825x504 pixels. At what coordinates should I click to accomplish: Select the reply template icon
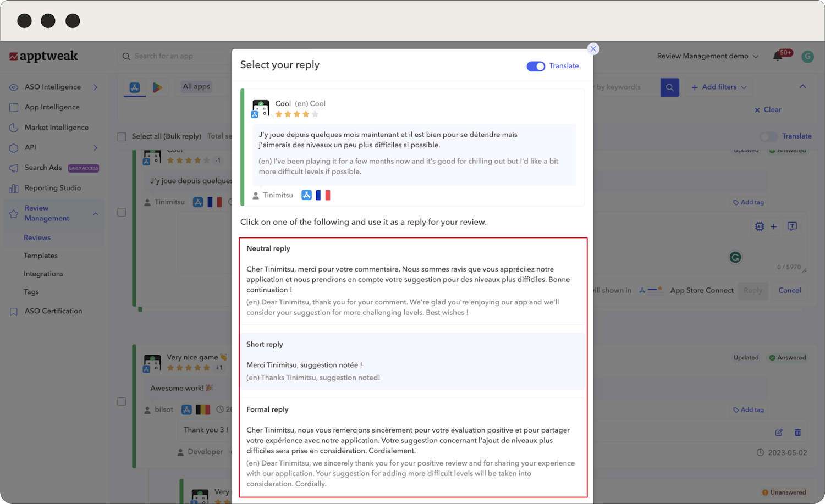click(792, 226)
